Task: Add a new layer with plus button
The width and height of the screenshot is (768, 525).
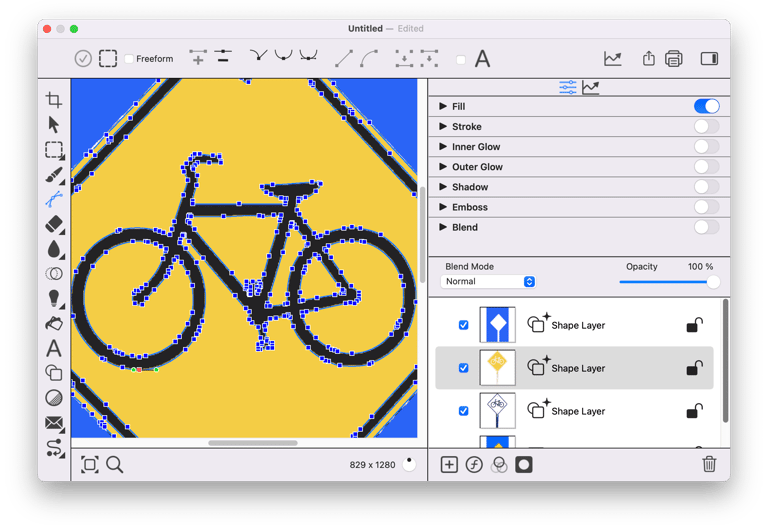Action: pyautogui.click(x=449, y=464)
